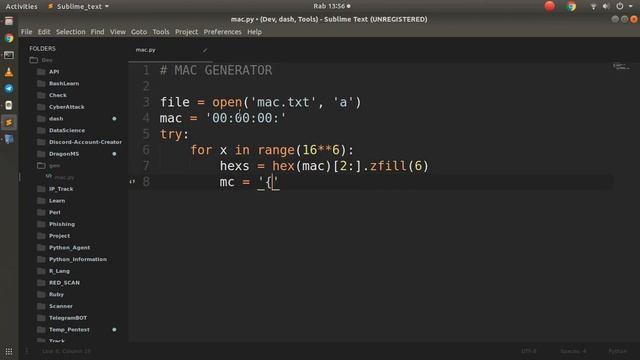Screen dimensions: 640x360
Task: Open the Preferences menu
Action: tap(222, 32)
